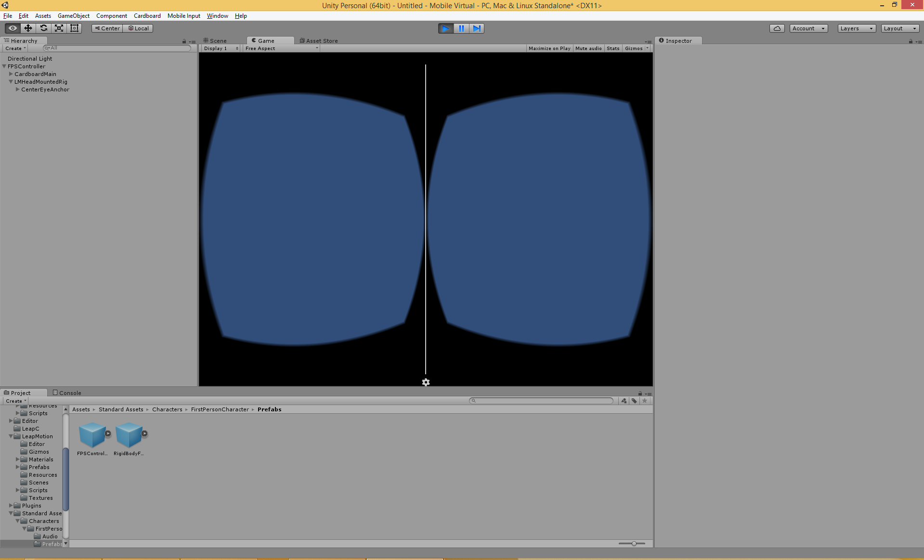Save search favorite star icon
This screenshot has height=560, width=924.
click(x=645, y=401)
